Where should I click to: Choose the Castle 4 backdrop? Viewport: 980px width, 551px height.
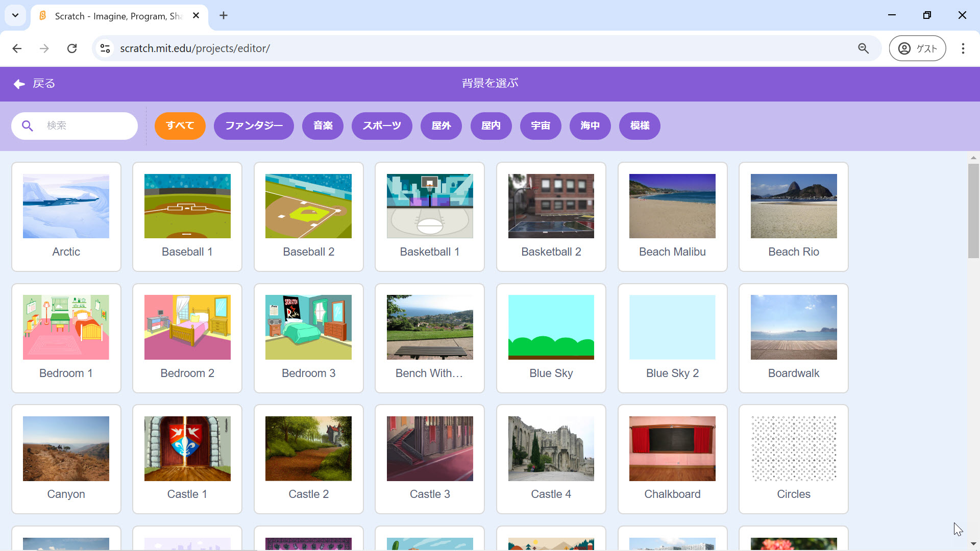[551, 459]
